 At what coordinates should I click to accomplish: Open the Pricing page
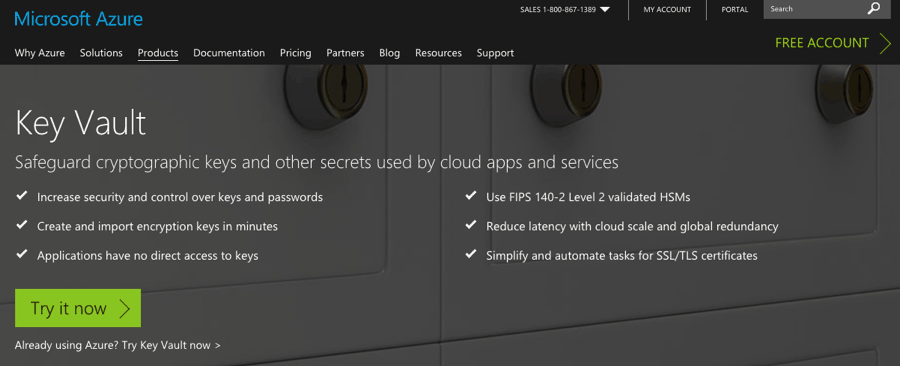pos(296,53)
